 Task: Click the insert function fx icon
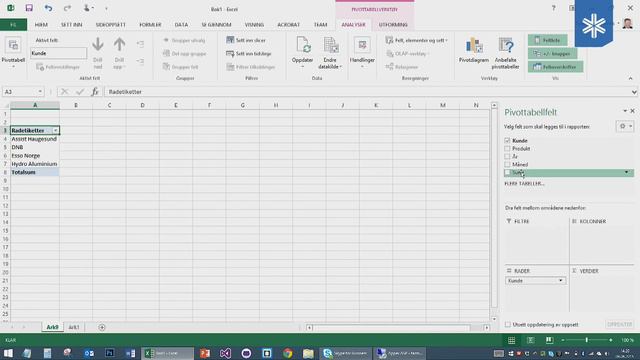pos(95,92)
